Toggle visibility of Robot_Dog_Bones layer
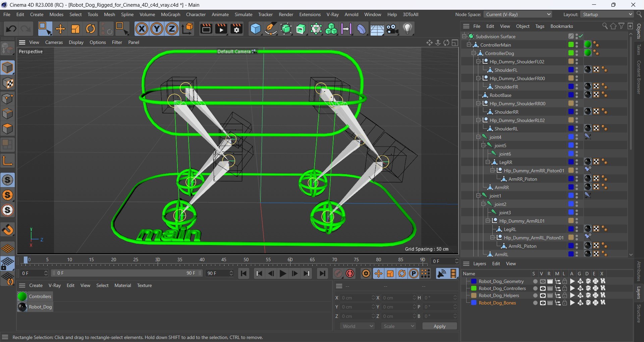Image resolution: width=644 pixels, height=342 pixels. (543, 303)
